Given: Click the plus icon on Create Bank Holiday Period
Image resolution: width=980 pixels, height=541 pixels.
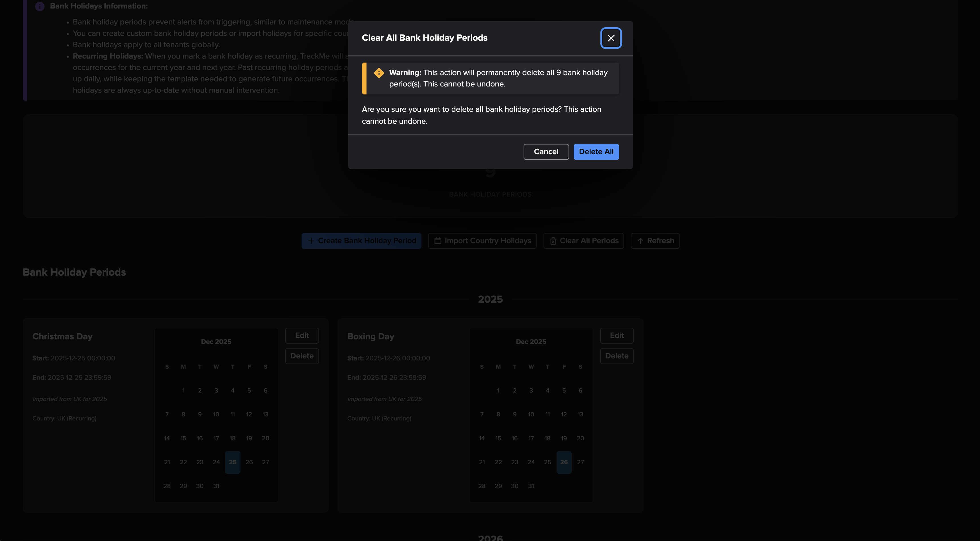Looking at the screenshot, I should point(311,241).
